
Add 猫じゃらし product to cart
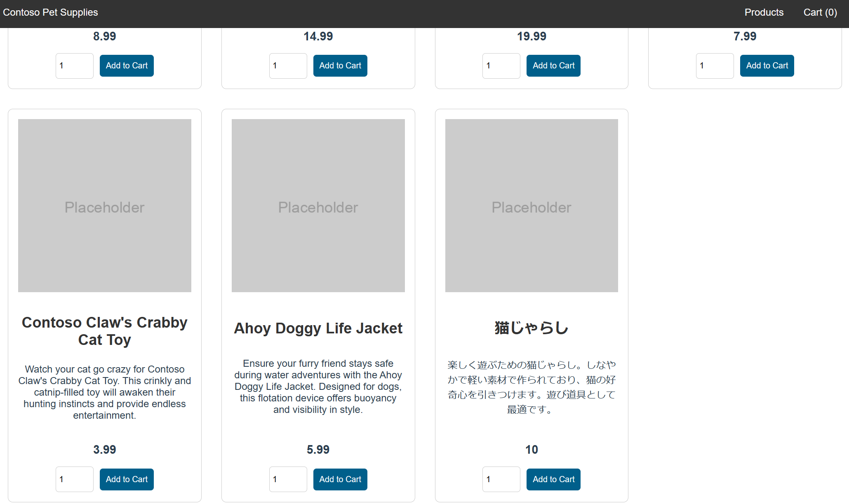coord(553,479)
